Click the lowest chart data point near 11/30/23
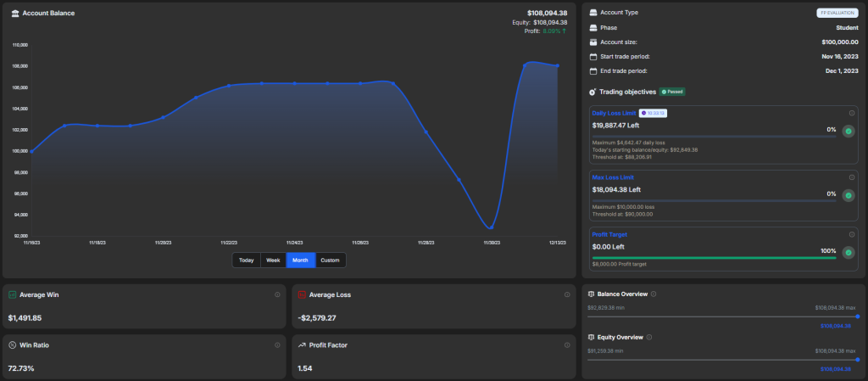The height and width of the screenshot is (381, 868). click(x=490, y=227)
